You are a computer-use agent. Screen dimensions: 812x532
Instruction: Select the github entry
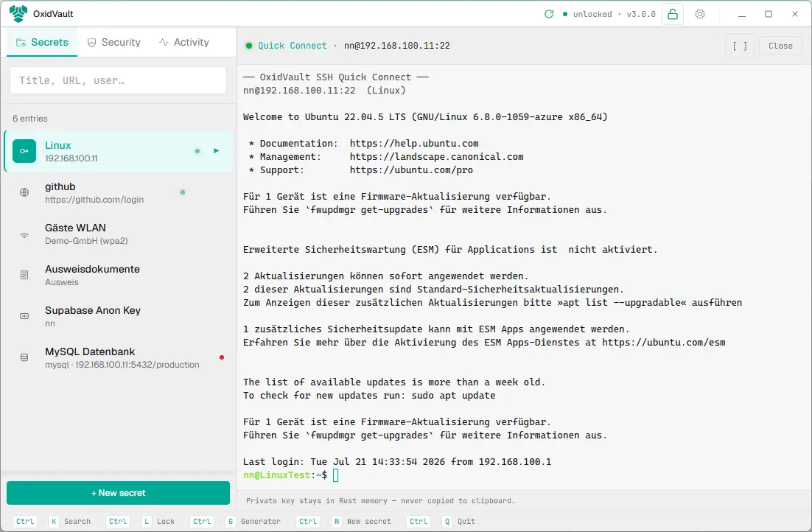point(118,193)
